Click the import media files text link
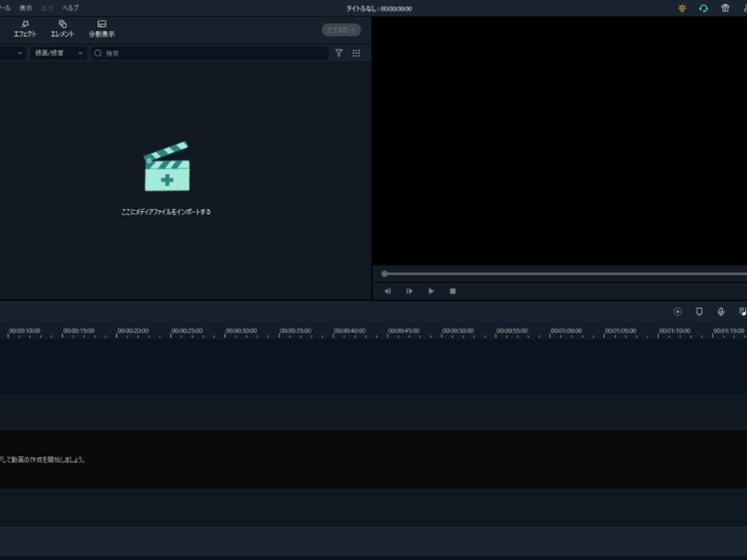The height and width of the screenshot is (560, 747). (x=166, y=212)
